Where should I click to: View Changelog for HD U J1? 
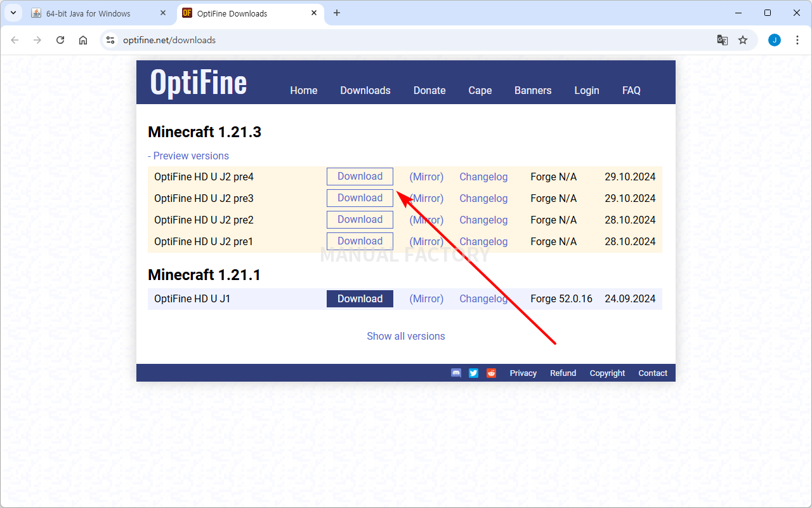[x=483, y=298]
